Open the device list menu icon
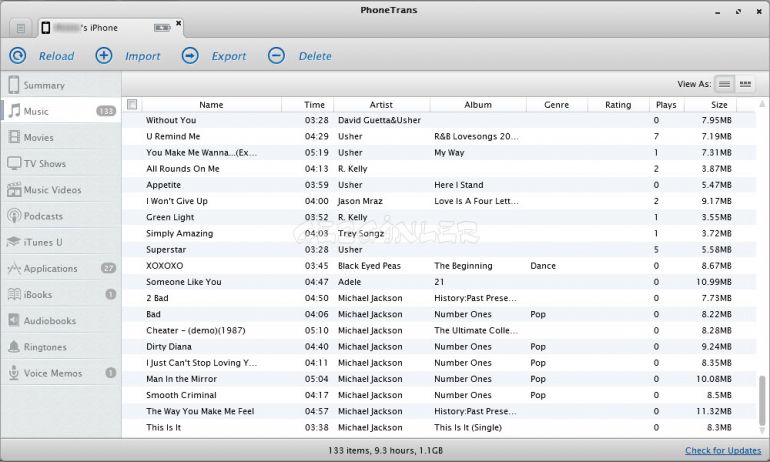Image resolution: width=770 pixels, height=462 pixels. coord(21,28)
